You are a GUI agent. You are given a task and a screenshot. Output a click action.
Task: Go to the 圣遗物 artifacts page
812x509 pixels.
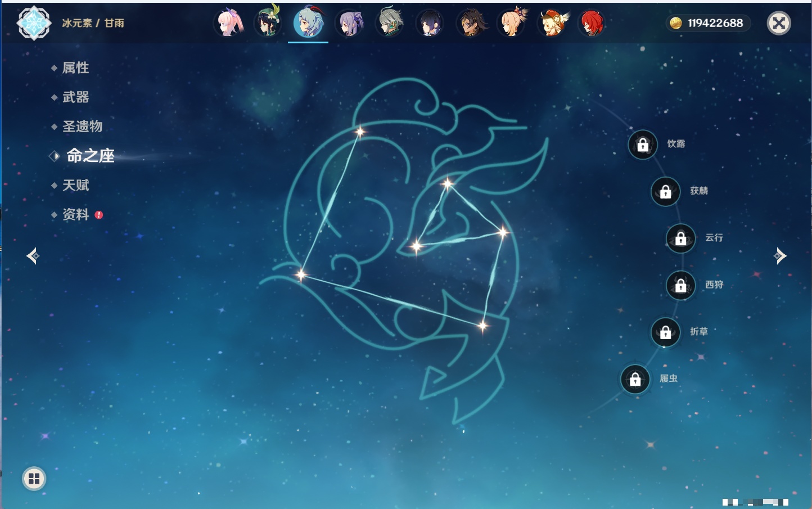82,127
